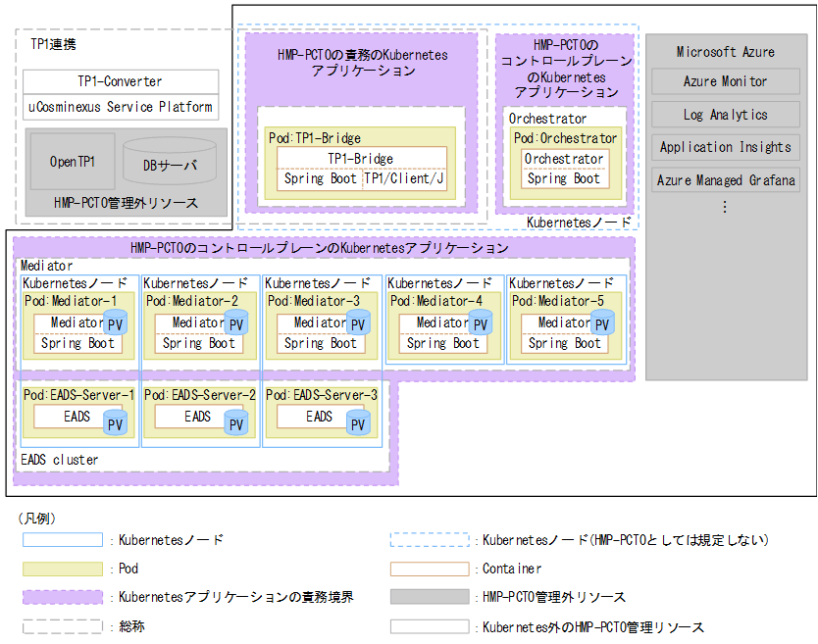Click the Application Insights entry
Image resolution: width=818 pixels, height=644 pixels.
(x=725, y=148)
